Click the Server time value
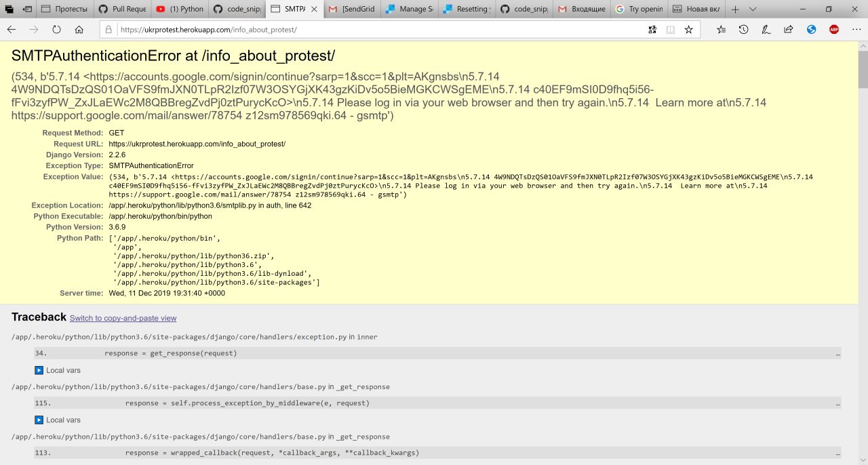 click(167, 293)
